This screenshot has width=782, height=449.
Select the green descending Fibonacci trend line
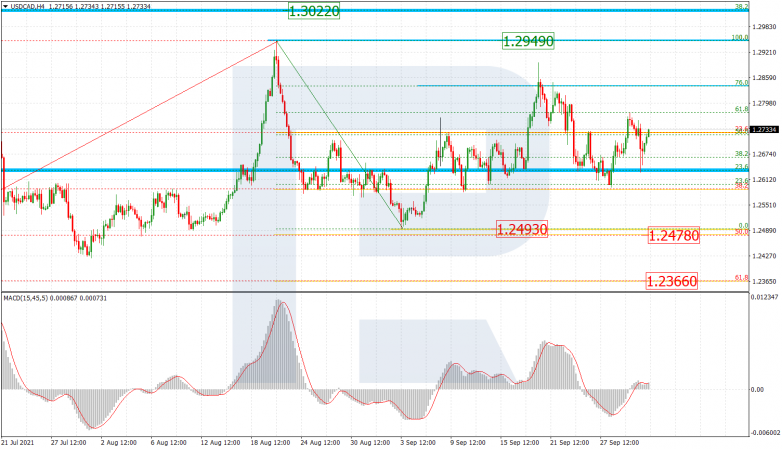click(x=339, y=135)
